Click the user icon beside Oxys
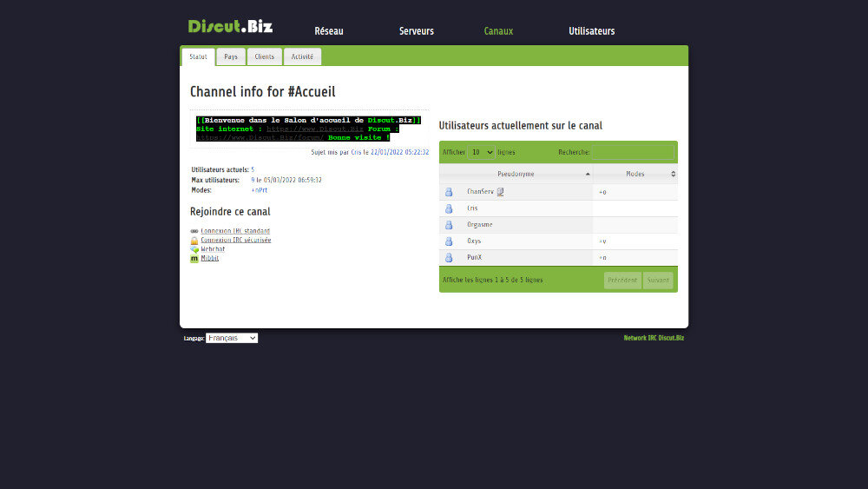The width and height of the screenshot is (868, 489). tap(449, 241)
